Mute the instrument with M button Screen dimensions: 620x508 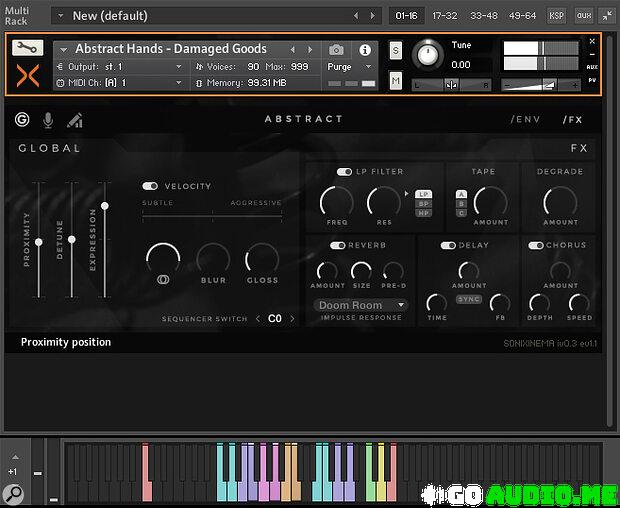[396, 80]
